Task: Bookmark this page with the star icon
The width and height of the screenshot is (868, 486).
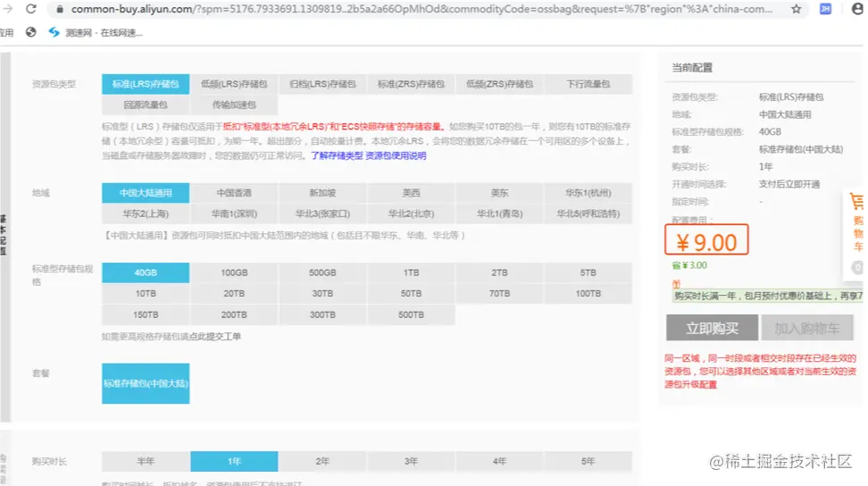Action: click(796, 9)
